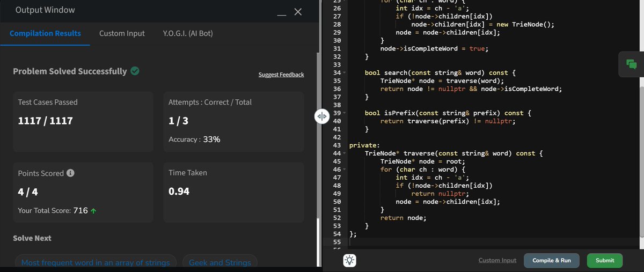The height and width of the screenshot is (272, 644).
Task: Click the Problem Solved Successfully heading
Action: [70, 71]
